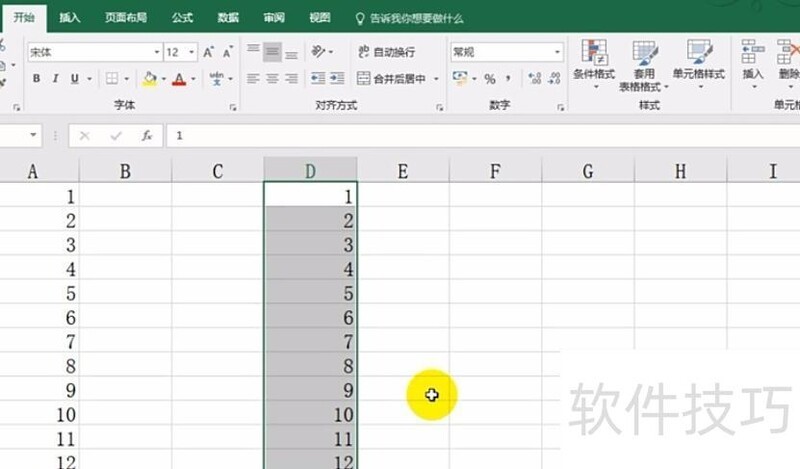Switch to the 开始 tab
This screenshot has height=469, width=800.
tap(24, 18)
